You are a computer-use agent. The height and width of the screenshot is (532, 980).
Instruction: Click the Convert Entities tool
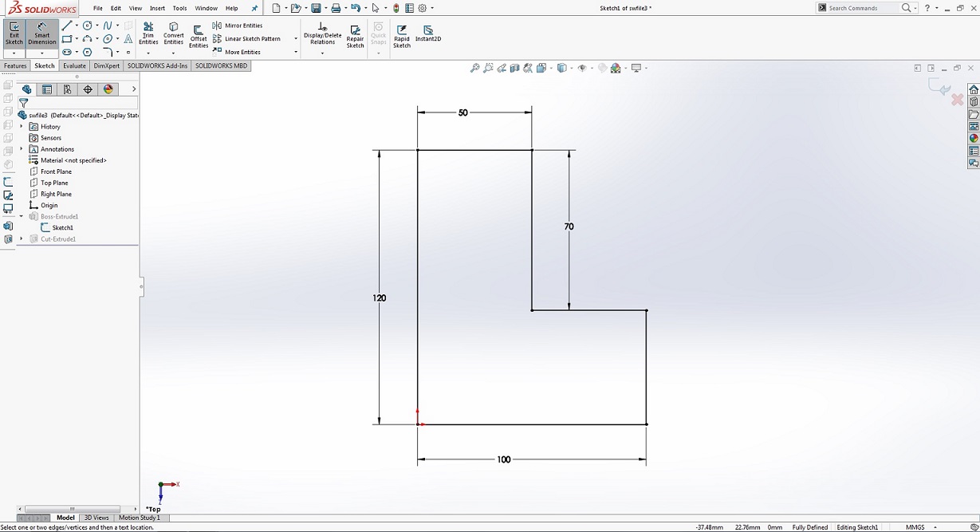click(x=173, y=33)
